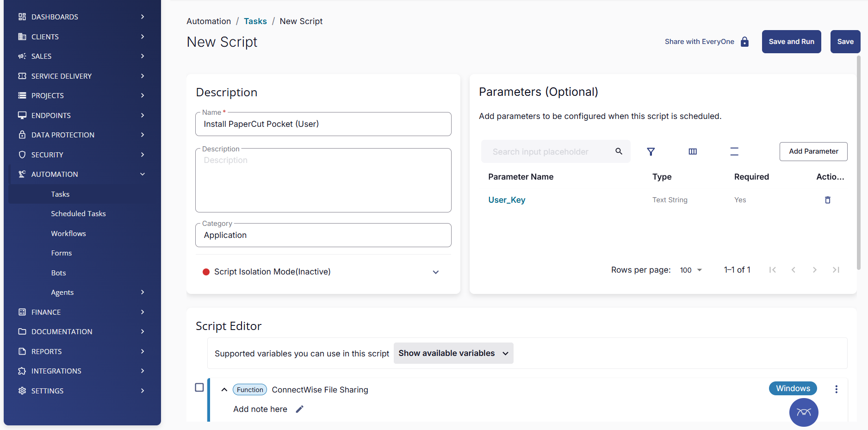The height and width of the screenshot is (430, 868).
Task: Open the chat assistant floating round button
Action: pyautogui.click(x=804, y=412)
